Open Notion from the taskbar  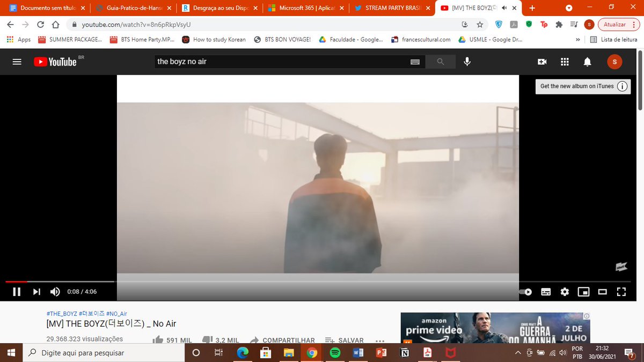(405, 353)
